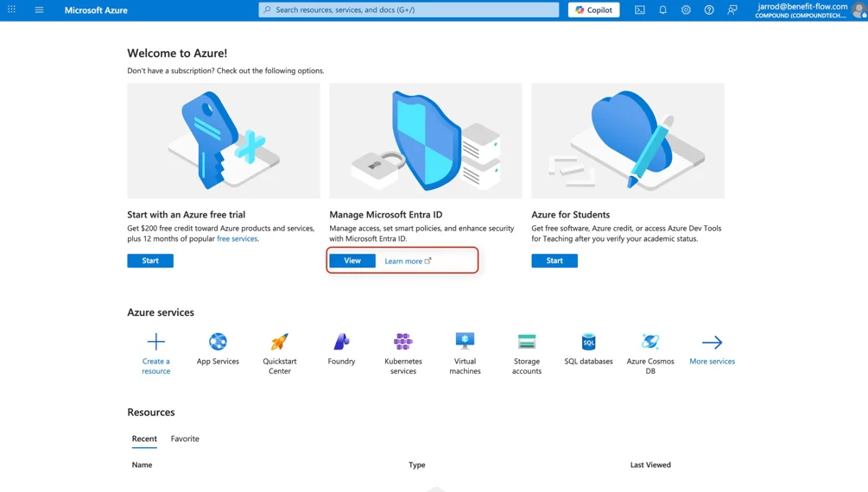
Task: Open portal settings gear icon
Action: point(686,10)
